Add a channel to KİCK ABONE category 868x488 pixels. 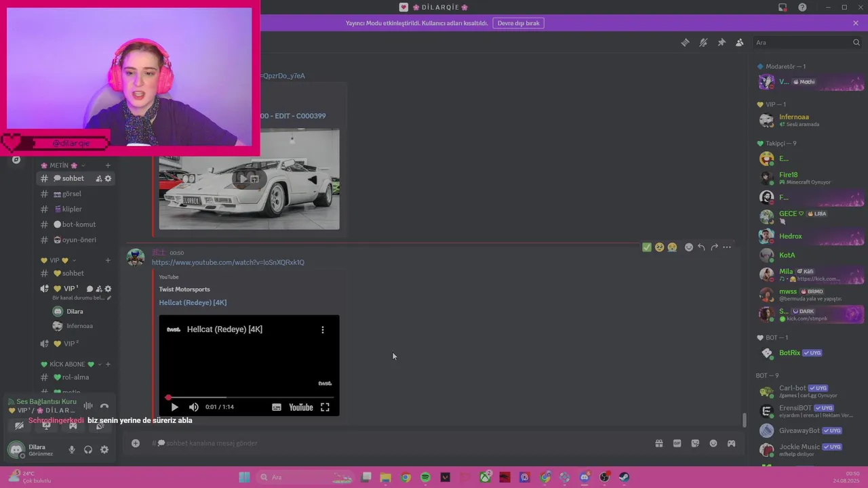coord(108,364)
